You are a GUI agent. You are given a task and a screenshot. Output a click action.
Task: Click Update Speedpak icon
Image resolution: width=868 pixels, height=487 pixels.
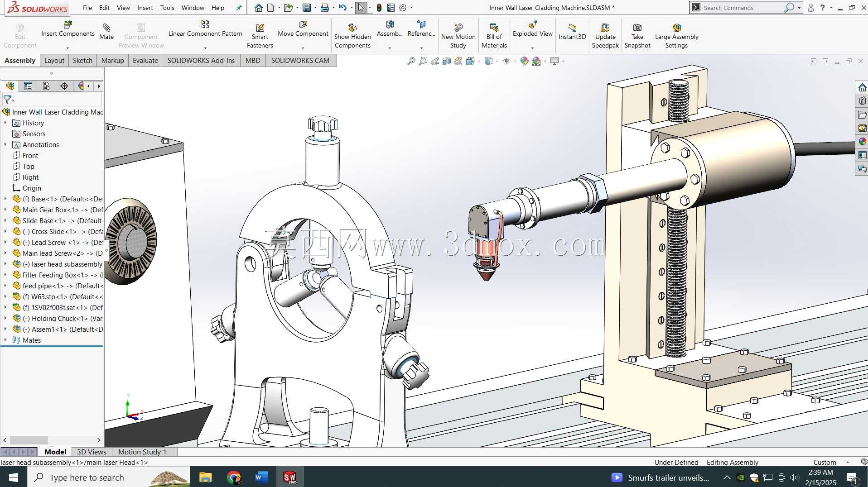click(x=605, y=36)
